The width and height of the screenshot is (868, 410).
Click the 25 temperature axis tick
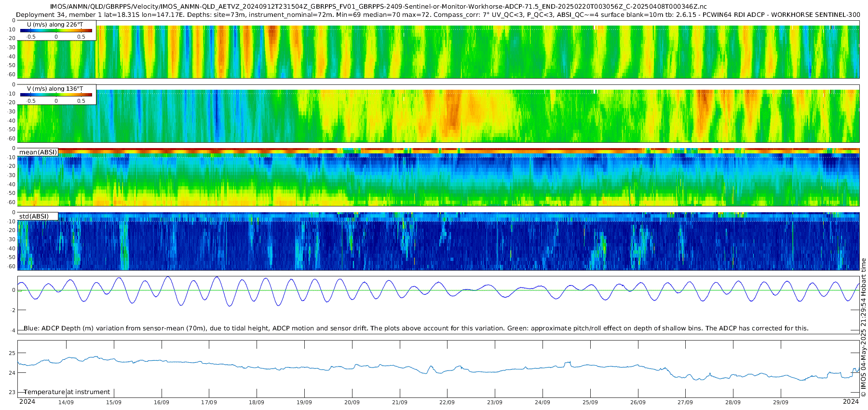tap(12, 353)
